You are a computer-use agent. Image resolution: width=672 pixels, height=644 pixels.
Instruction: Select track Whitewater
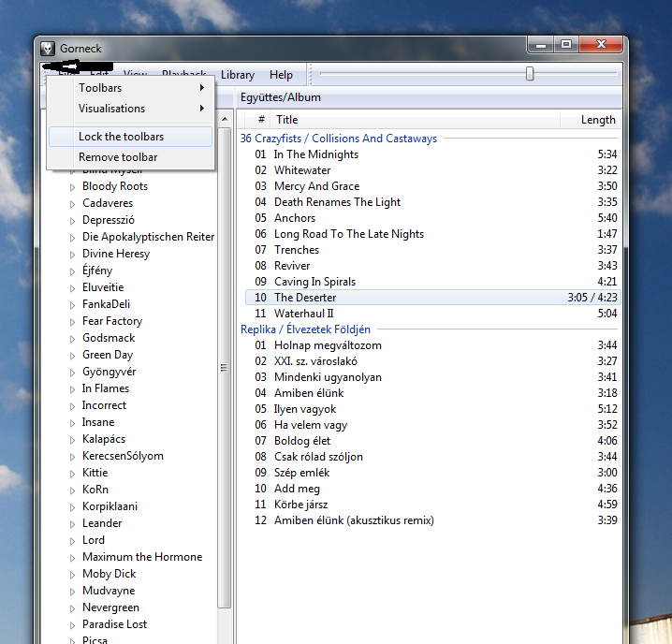(432, 170)
